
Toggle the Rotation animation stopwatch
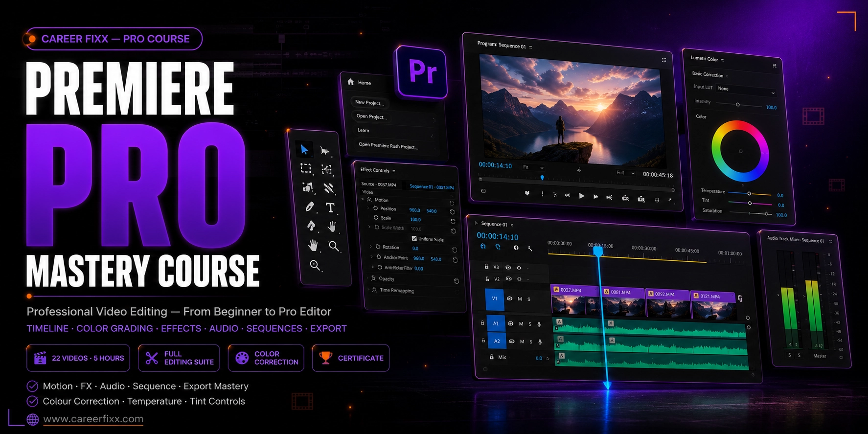(x=378, y=247)
